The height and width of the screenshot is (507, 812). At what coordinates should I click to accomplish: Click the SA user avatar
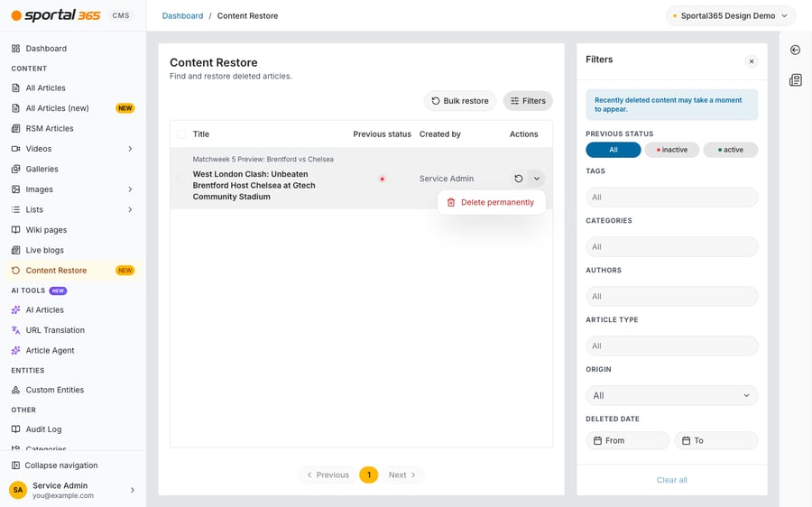click(18, 489)
